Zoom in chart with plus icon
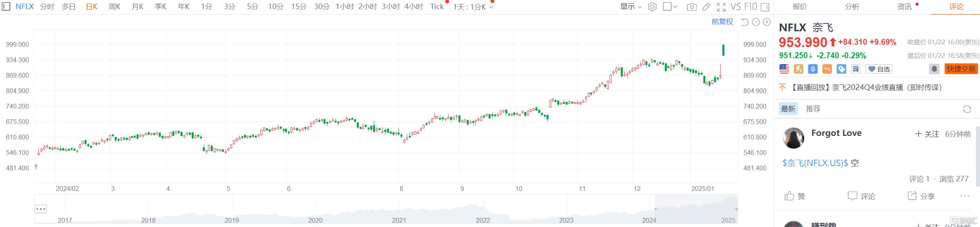Viewport: 980px width, 227px height. click(767, 22)
